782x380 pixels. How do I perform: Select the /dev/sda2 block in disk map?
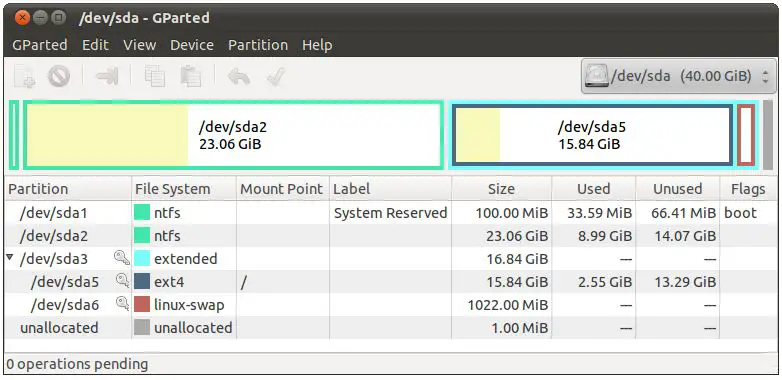tap(233, 135)
